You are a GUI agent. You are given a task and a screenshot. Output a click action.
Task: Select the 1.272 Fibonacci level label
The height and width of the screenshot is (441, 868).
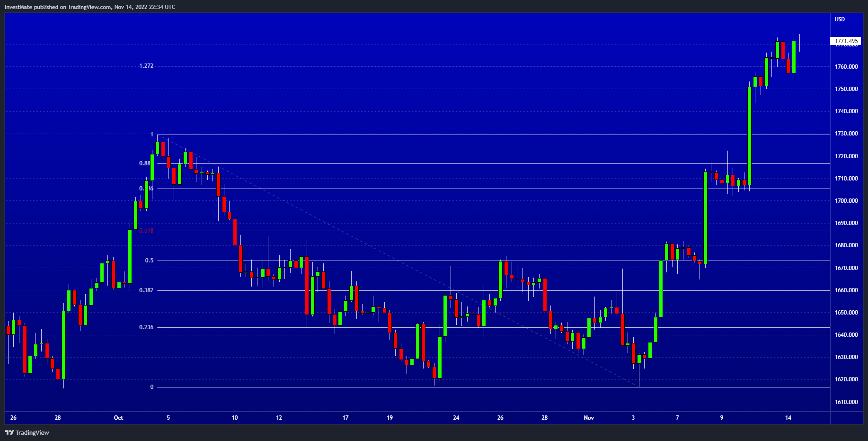coord(146,66)
